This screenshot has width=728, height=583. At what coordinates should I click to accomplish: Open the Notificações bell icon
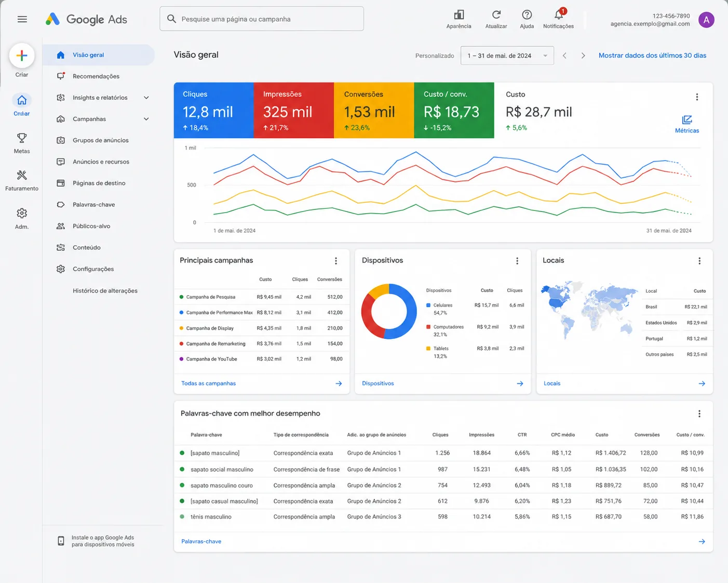click(559, 14)
